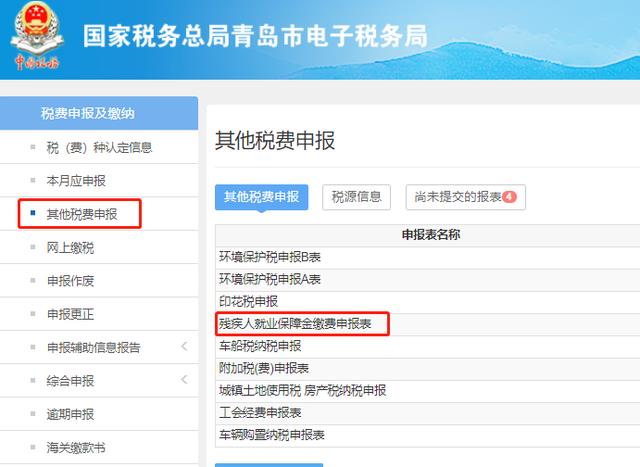Select the 印花税申报 form

click(249, 301)
